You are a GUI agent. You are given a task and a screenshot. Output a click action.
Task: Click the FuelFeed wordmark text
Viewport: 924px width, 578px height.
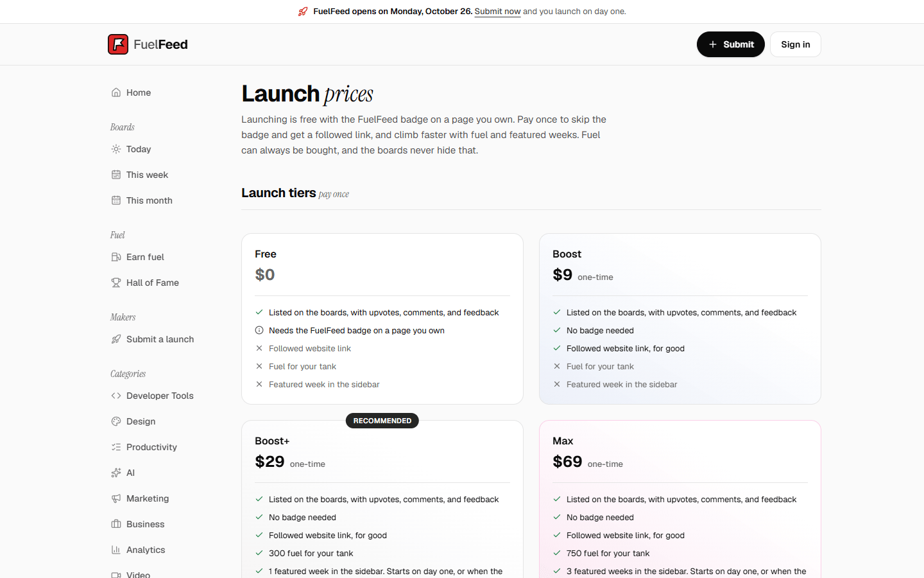tap(160, 44)
